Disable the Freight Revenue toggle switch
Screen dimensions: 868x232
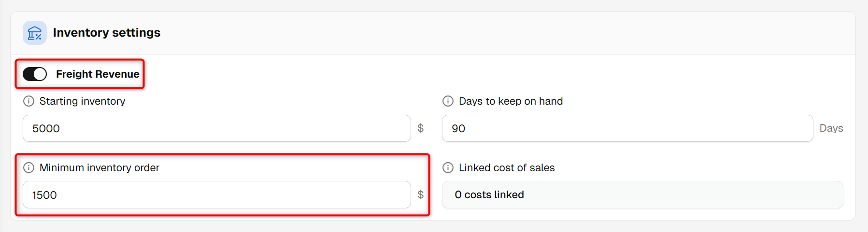point(35,74)
